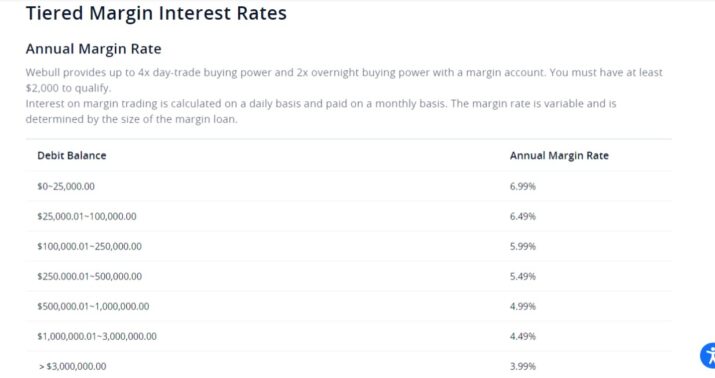The height and width of the screenshot is (378, 715).
Task: Click the Annual Margin Rate subheading
Action: [x=93, y=49]
